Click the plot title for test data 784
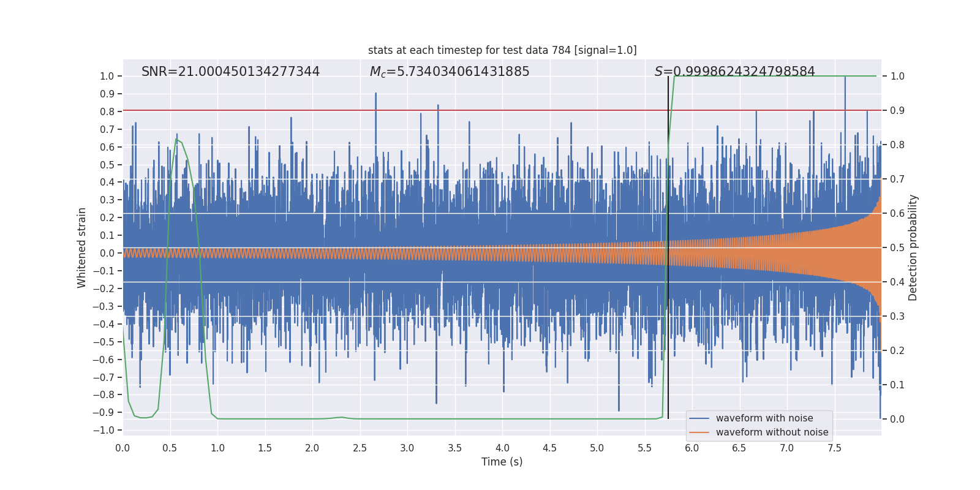Image resolution: width=980 pixels, height=490 pixels. (x=502, y=50)
